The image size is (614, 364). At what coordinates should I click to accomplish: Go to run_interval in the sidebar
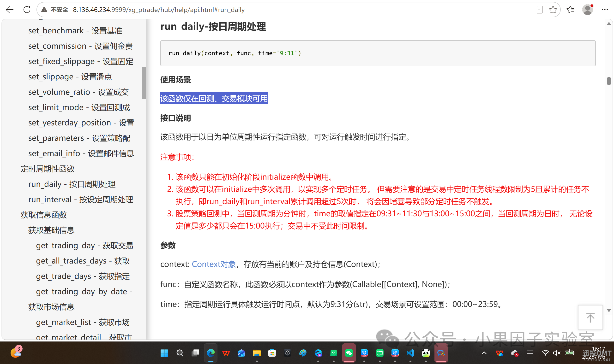[x=81, y=200]
